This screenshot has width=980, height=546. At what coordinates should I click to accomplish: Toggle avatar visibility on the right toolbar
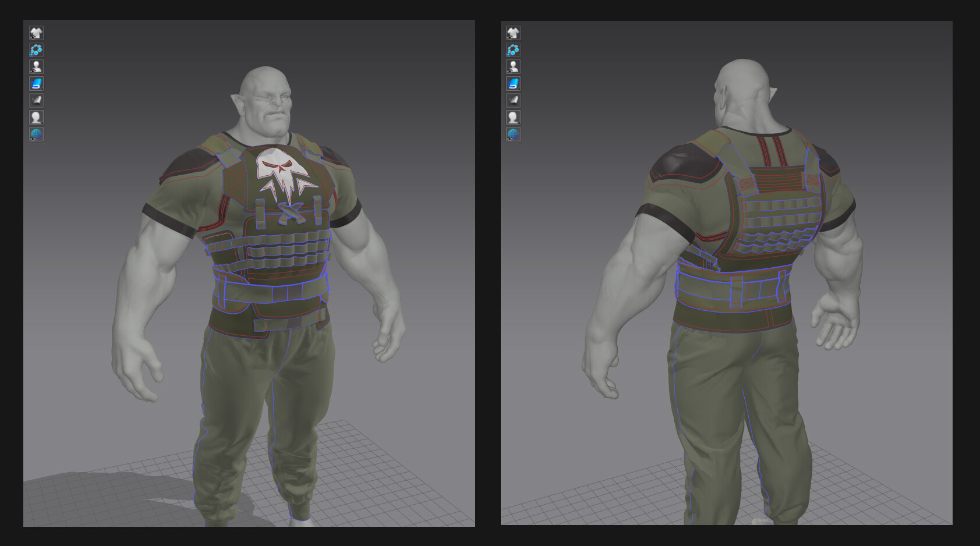click(x=512, y=66)
